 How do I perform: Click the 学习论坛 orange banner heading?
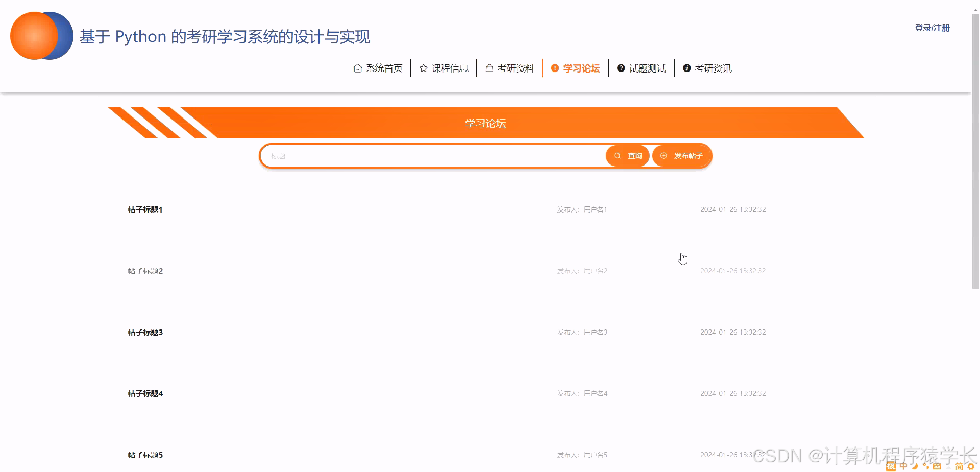click(x=485, y=123)
